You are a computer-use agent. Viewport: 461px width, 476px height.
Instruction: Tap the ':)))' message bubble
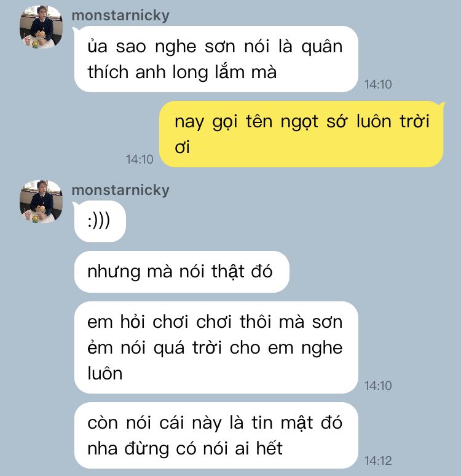(100, 221)
